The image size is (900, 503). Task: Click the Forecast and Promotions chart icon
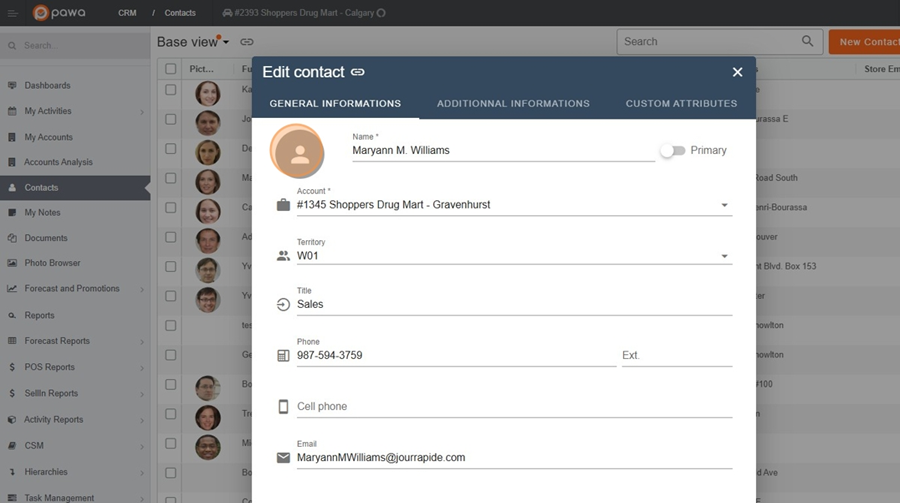(12, 288)
